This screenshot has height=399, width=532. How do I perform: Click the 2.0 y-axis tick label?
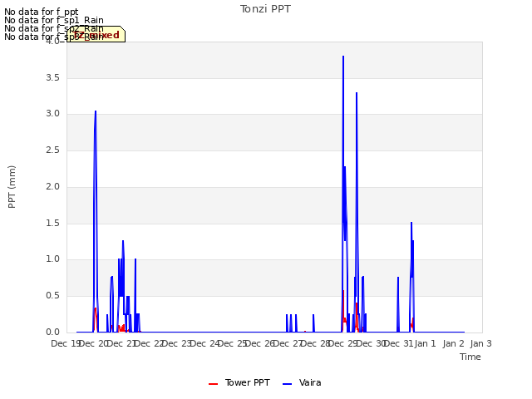[x=52, y=186]
